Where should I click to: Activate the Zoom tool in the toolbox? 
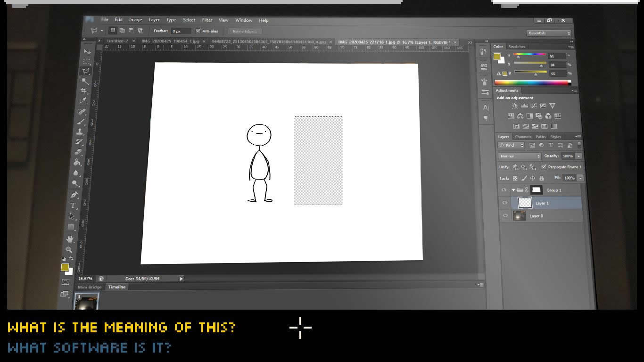pos(69,250)
